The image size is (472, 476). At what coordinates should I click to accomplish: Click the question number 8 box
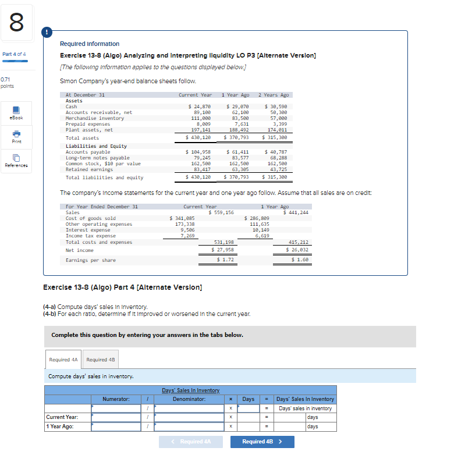pyautogui.click(x=17, y=22)
